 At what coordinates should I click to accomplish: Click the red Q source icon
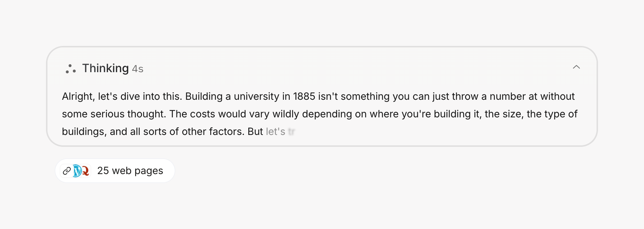coord(86,171)
